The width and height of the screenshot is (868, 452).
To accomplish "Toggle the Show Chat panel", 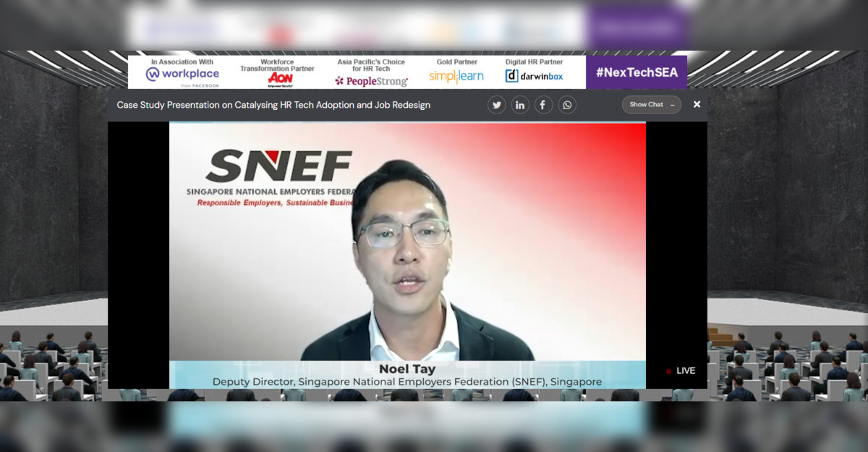I will (x=646, y=105).
